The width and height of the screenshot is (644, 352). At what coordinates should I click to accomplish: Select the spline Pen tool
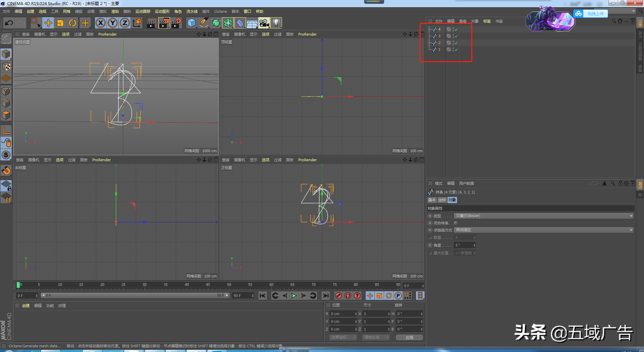[x=204, y=23]
